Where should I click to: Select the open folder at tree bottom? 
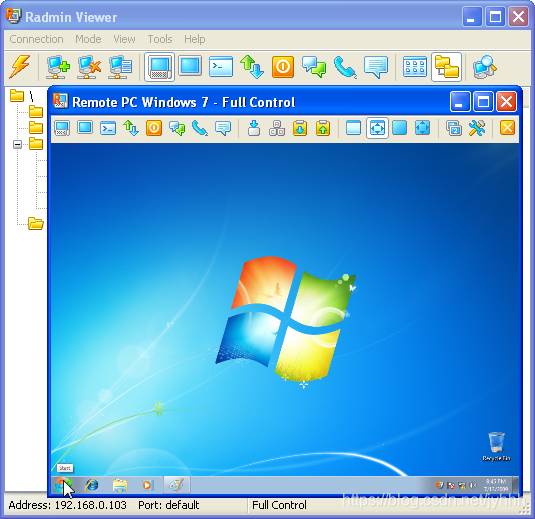click(x=35, y=224)
